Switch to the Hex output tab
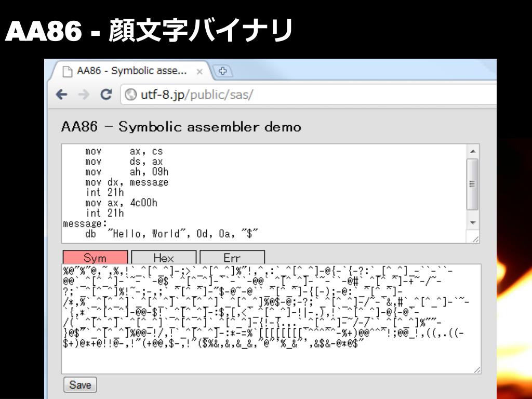The width and height of the screenshot is (532, 399). pyautogui.click(x=164, y=258)
